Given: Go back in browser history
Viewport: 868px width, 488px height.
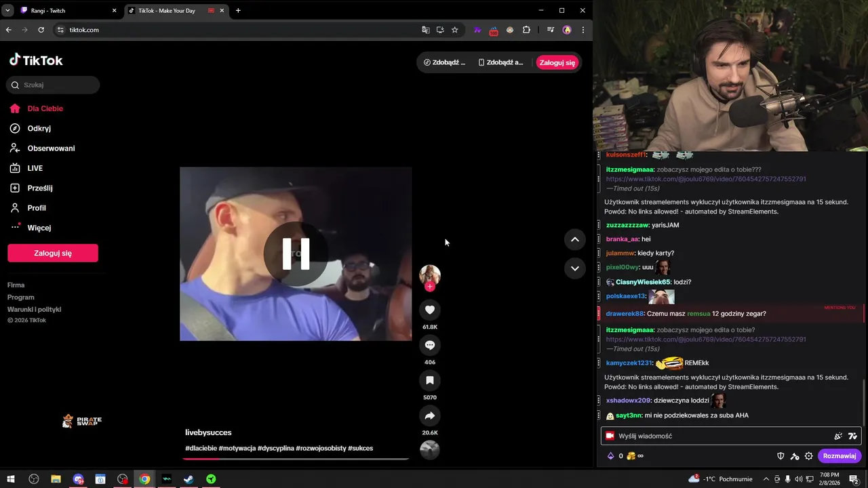Looking at the screenshot, I should pyautogui.click(x=9, y=30).
